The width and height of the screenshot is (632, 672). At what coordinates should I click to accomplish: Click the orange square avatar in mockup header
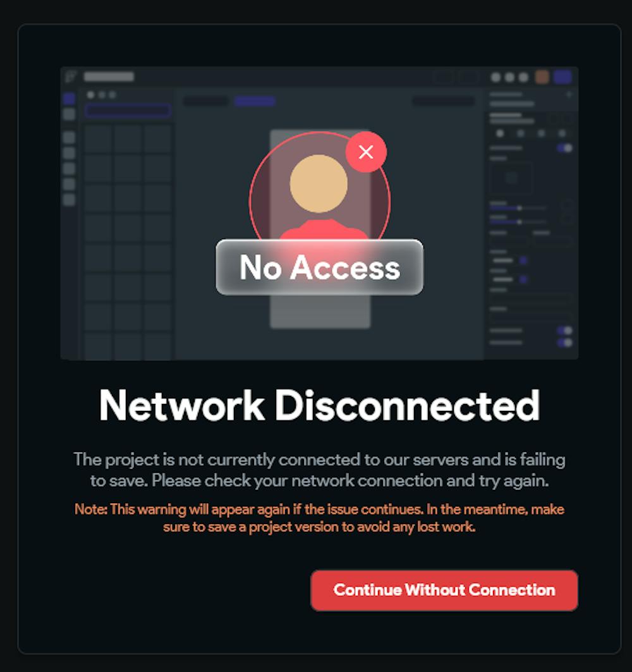542,77
